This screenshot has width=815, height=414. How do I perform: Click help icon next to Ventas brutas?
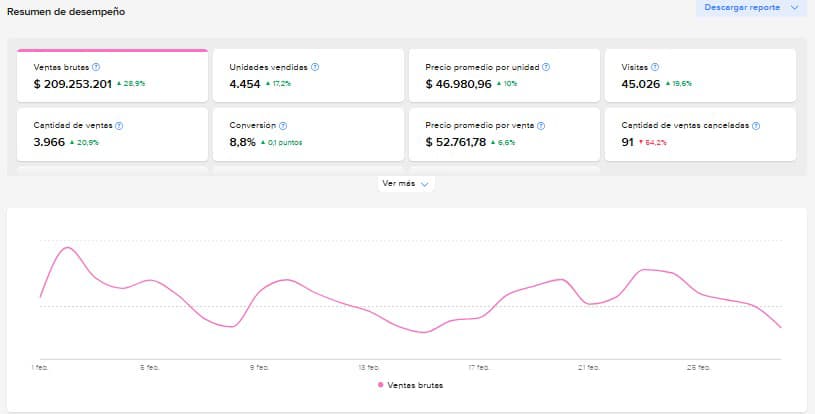coord(96,67)
